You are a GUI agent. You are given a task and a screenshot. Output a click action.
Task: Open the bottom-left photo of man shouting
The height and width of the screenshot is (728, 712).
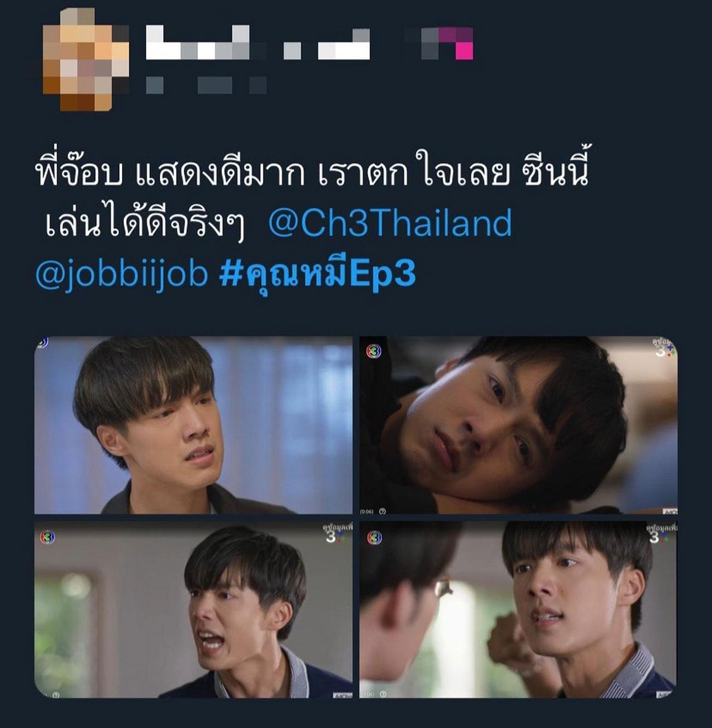point(193,609)
